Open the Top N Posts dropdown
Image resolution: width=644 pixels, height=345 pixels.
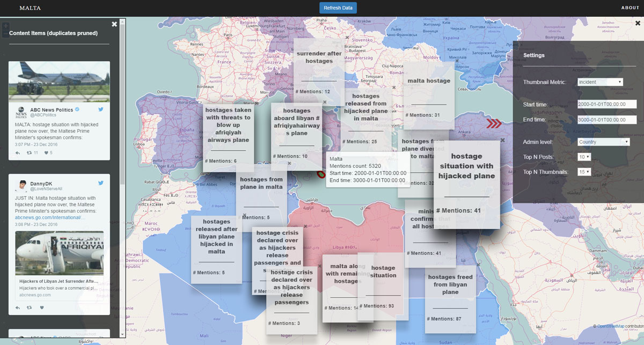[584, 157]
